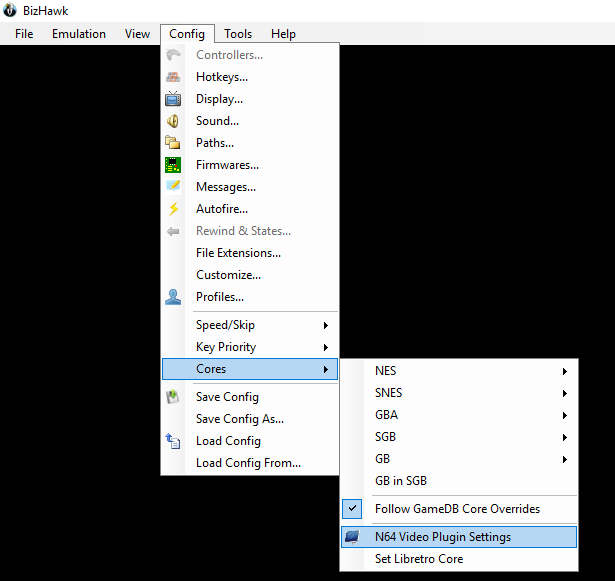Screen dimensions: 615x581
Task: Toggle Follow GameDB Core Overrides checkmark
Action: click(x=353, y=509)
